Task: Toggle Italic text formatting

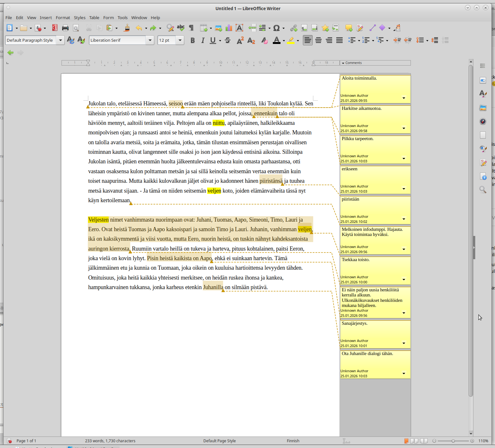Action: click(x=203, y=40)
